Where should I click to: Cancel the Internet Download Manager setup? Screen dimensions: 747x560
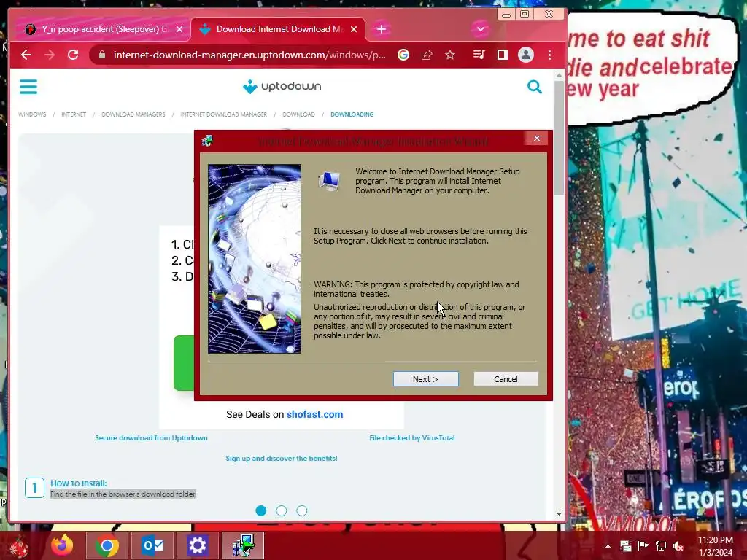point(506,379)
